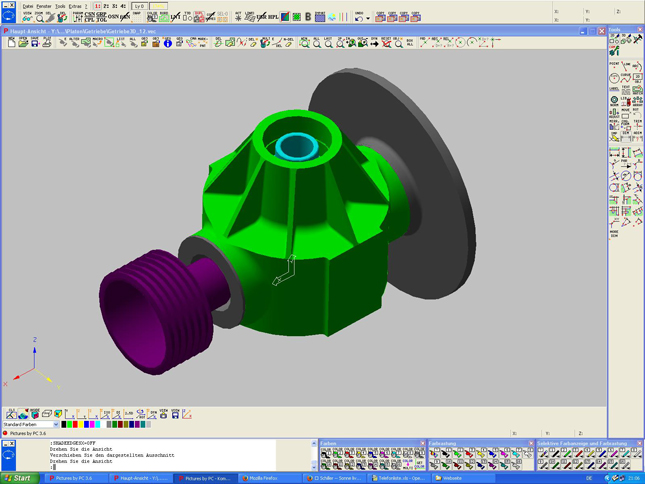Open the Ly 0 layer selector

[141, 6]
